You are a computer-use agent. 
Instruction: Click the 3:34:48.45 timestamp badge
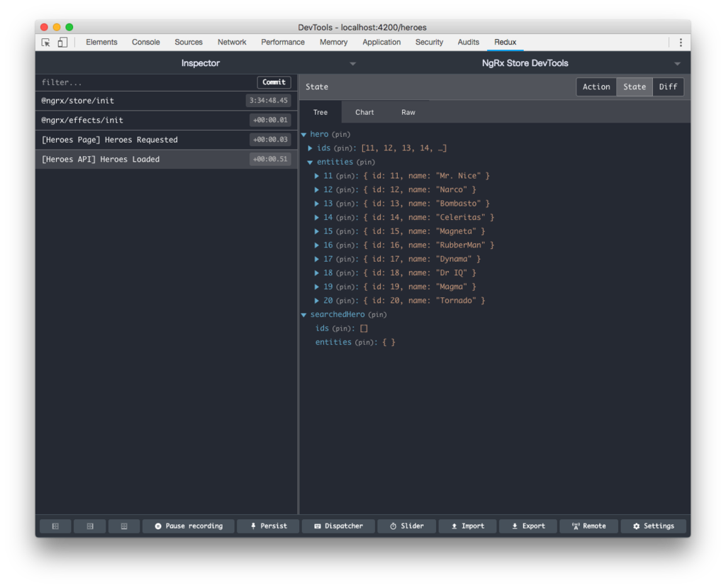pos(269,101)
